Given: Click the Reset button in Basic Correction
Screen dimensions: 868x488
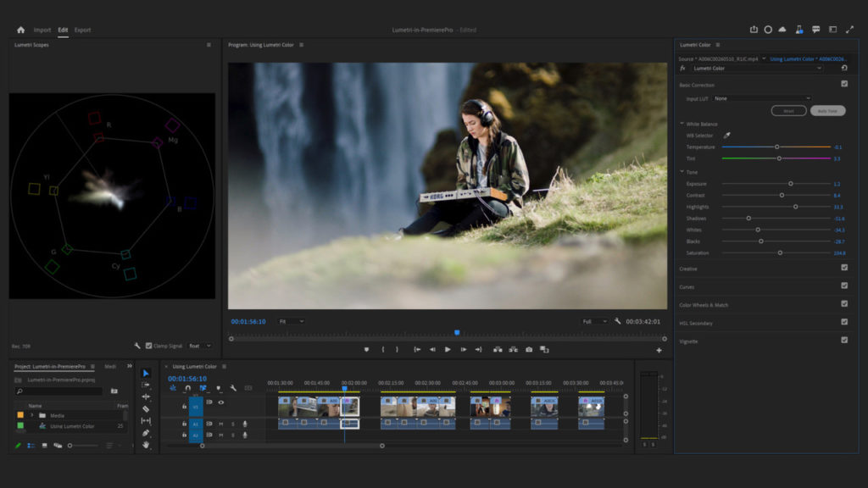Looking at the screenshot, I should tap(788, 111).
